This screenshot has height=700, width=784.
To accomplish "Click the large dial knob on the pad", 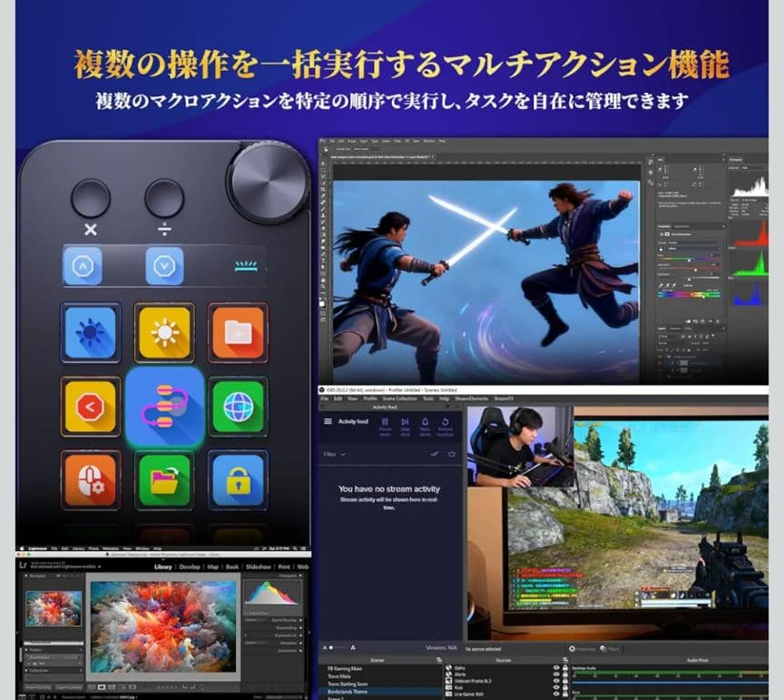I will pyautogui.click(x=269, y=182).
